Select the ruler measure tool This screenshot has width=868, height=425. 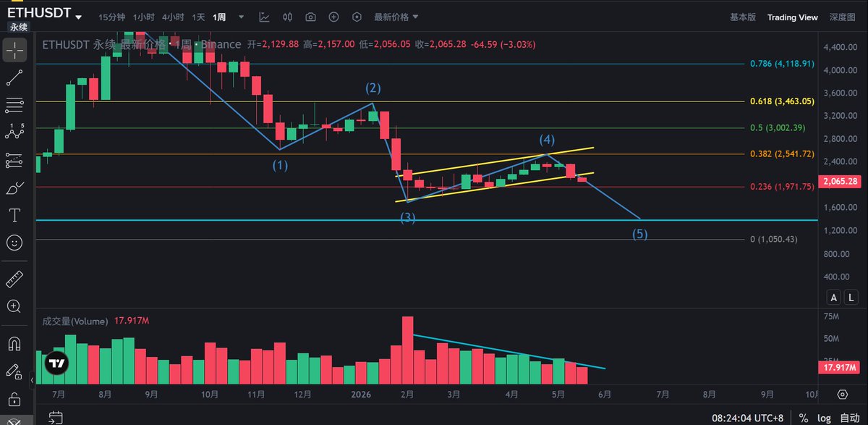point(14,279)
